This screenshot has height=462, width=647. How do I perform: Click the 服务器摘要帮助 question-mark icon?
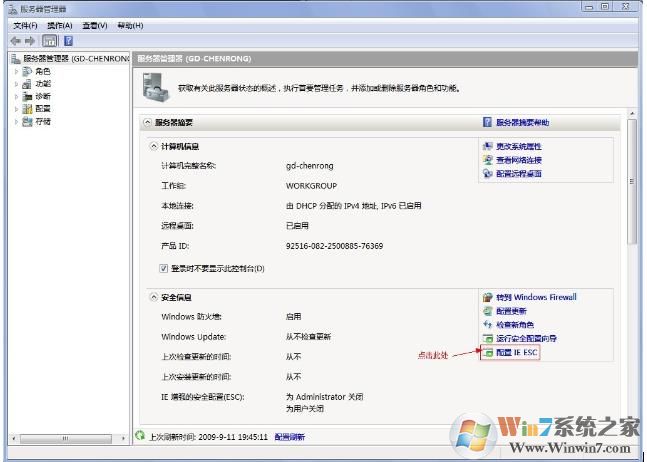click(487, 122)
